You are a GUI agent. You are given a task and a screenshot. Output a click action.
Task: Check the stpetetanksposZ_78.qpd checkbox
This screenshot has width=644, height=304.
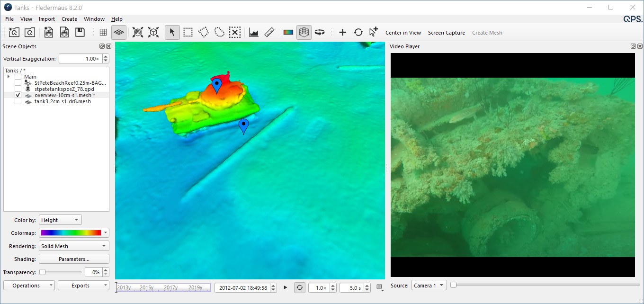18,89
